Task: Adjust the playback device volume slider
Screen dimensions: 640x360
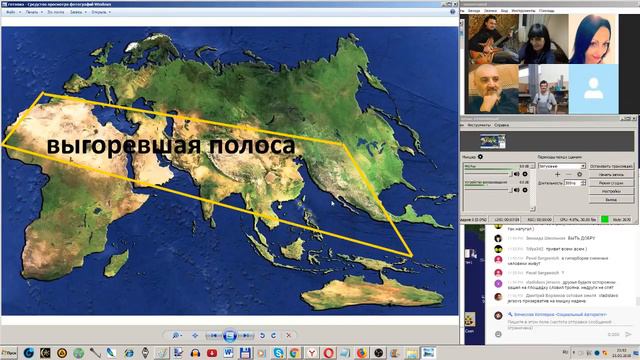Action: pyautogui.click(x=488, y=190)
